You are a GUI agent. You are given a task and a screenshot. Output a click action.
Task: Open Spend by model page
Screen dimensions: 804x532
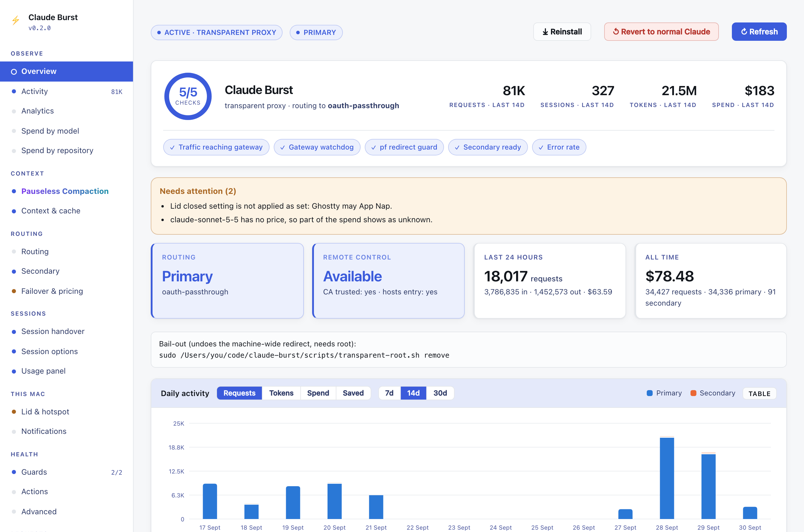tap(67, 131)
